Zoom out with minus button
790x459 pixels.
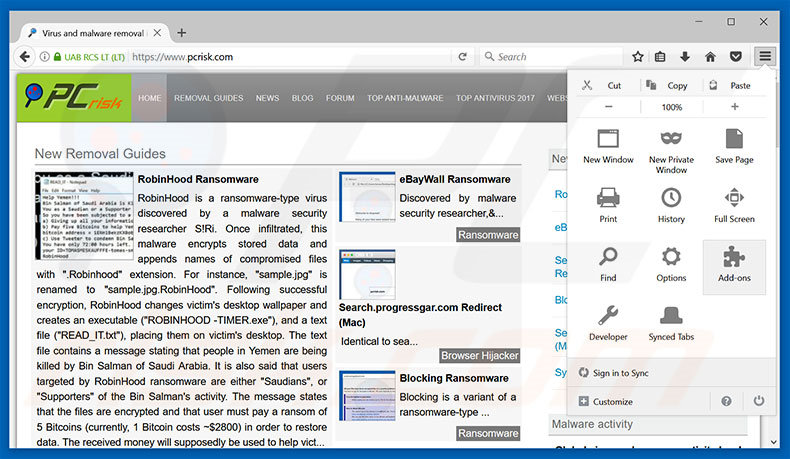609,107
